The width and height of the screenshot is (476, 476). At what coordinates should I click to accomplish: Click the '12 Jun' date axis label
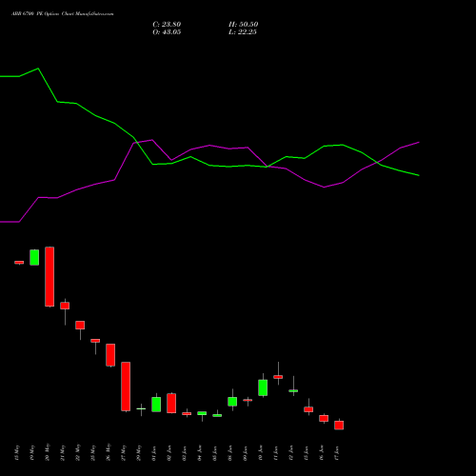pyautogui.click(x=291, y=452)
